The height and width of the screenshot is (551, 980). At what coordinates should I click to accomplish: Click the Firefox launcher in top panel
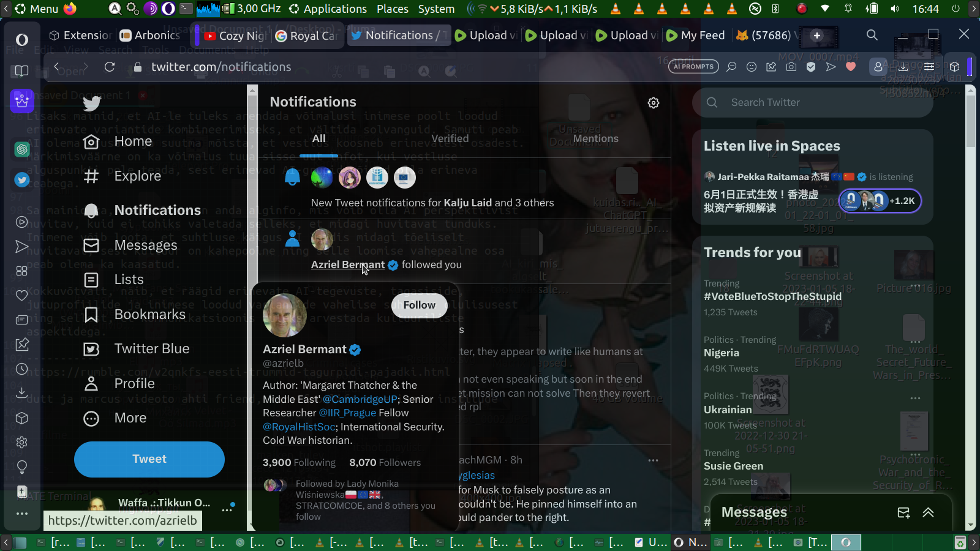pyautogui.click(x=70, y=9)
